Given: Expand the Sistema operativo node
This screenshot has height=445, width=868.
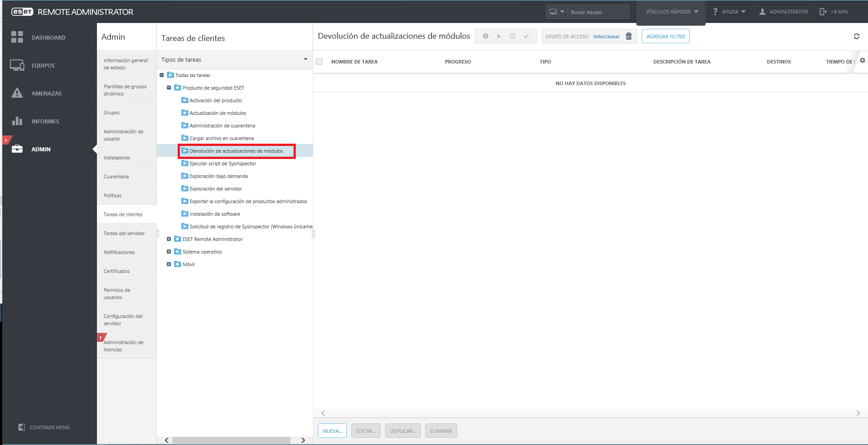Looking at the screenshot, I should (169, 252).
